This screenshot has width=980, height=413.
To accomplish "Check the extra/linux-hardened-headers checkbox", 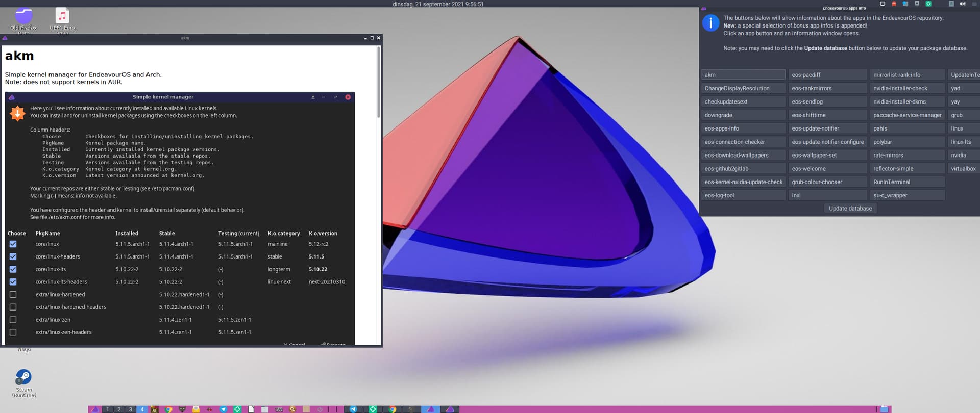I will pyautogui.click(x=13, y=307).
